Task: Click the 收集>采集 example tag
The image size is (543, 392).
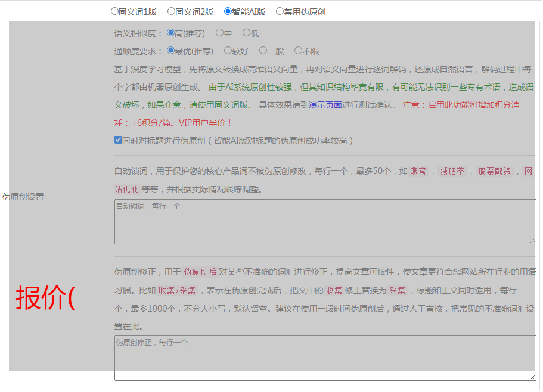Action: [x=177, y=291]
